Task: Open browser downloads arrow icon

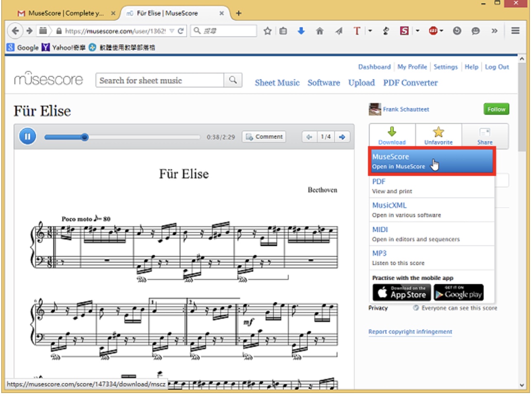Action: point(301,31)
